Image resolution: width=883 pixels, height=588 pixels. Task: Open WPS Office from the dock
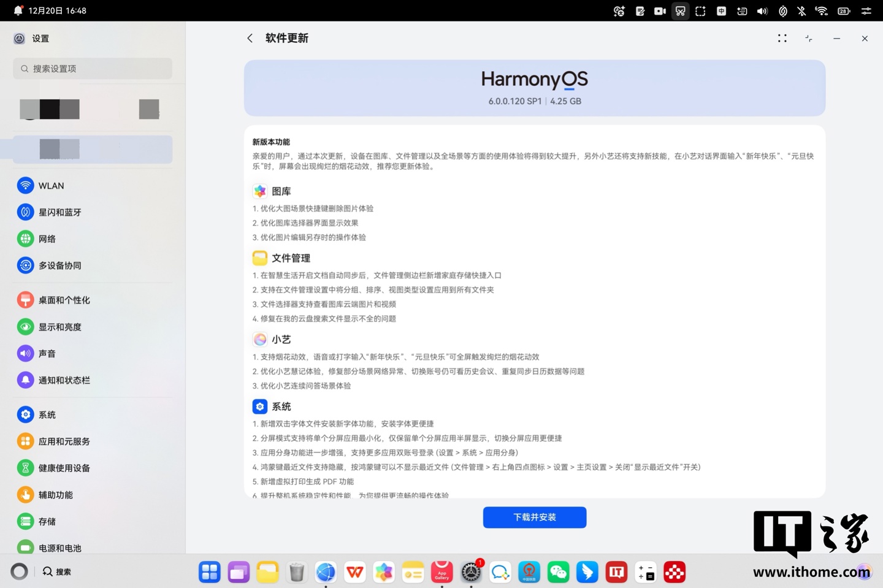coord(354,572)
